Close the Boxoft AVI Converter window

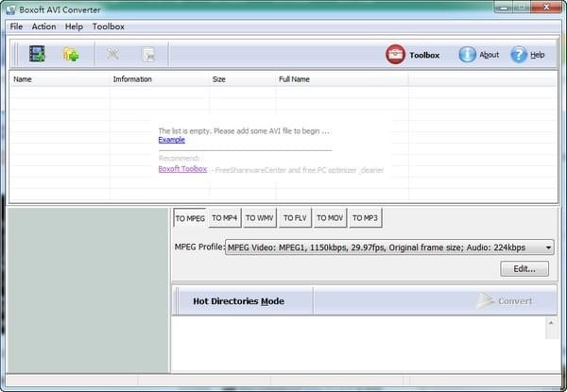tap(546, 7)
